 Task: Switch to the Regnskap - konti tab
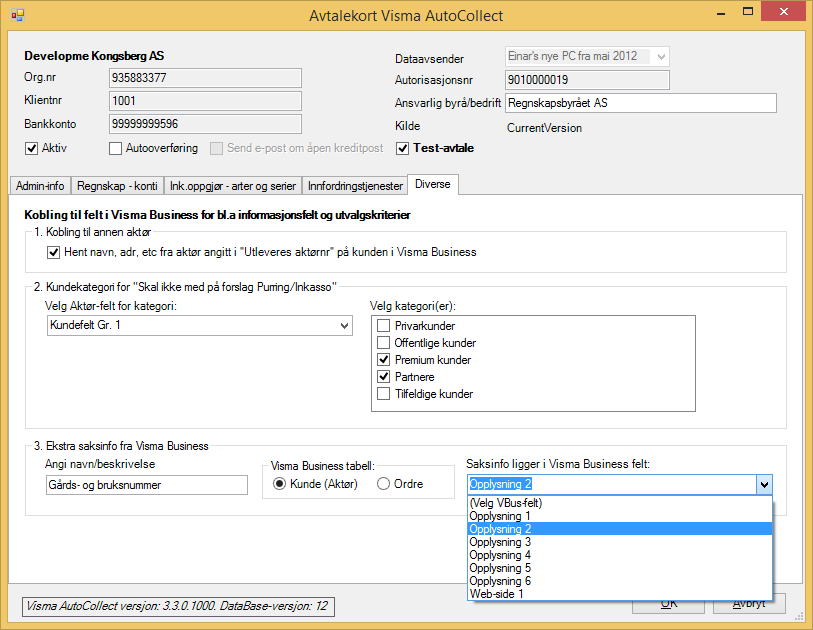coord(117,186)
